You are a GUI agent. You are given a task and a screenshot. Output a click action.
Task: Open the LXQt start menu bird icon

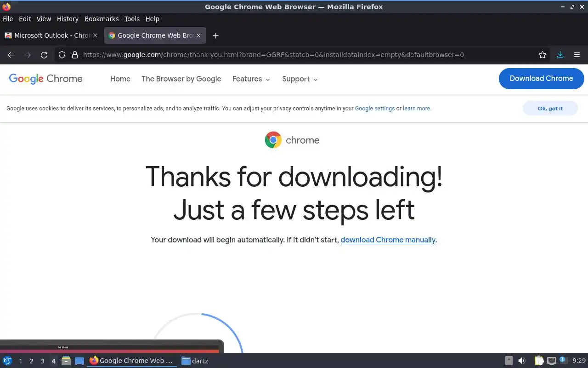click(x=7, y=361)
